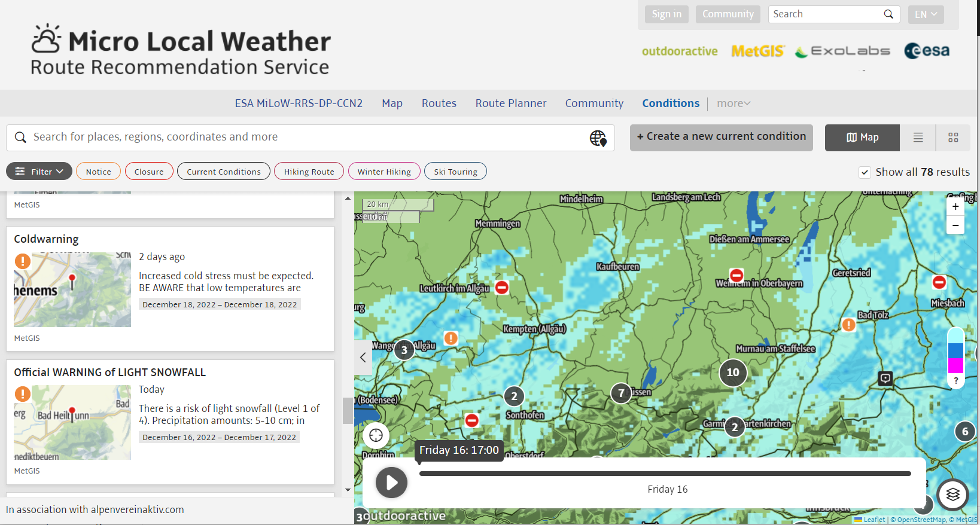This screenshot has height=525, width=980.
Task: Click the results list scroll down arrow
Action: coord(348,490)
